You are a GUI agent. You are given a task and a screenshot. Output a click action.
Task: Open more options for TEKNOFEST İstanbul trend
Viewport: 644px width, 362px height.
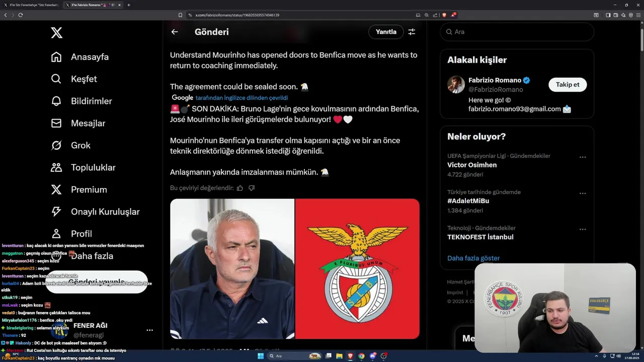click(x=583, y=229)
